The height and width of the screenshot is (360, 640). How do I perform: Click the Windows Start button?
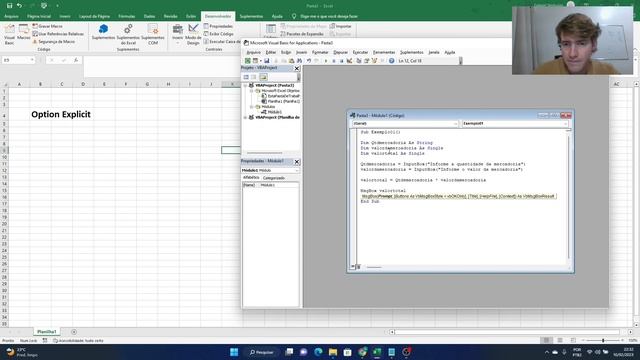234,352
